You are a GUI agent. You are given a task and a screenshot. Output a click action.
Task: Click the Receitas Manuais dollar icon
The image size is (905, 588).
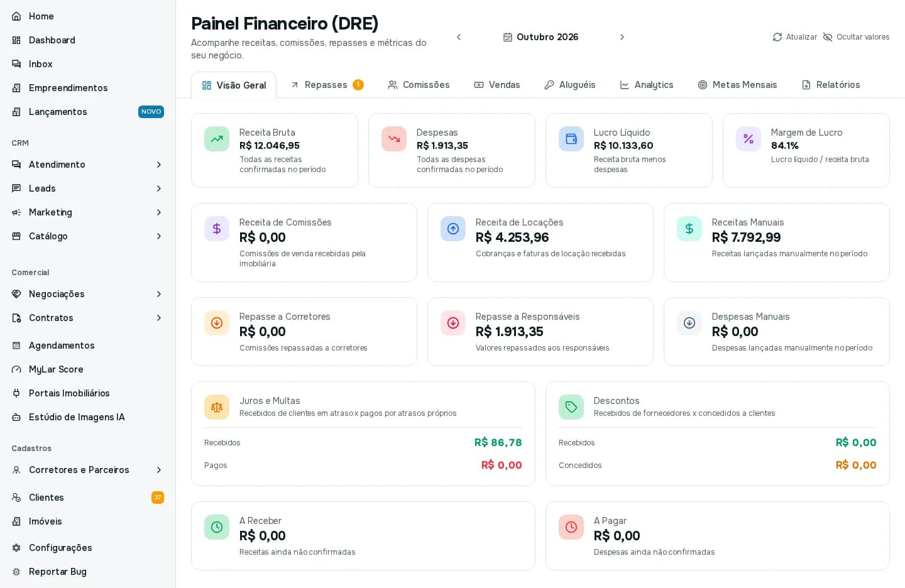click(689, 229)
